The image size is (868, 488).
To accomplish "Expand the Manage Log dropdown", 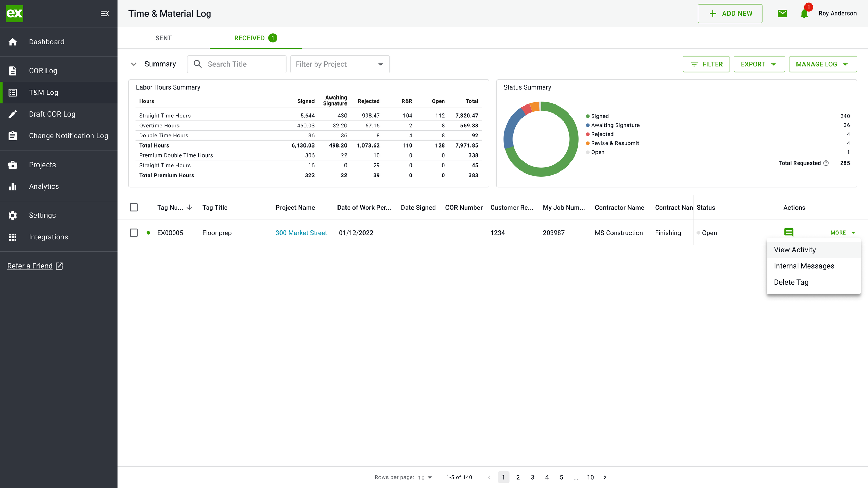I will [x=822, y=64].
